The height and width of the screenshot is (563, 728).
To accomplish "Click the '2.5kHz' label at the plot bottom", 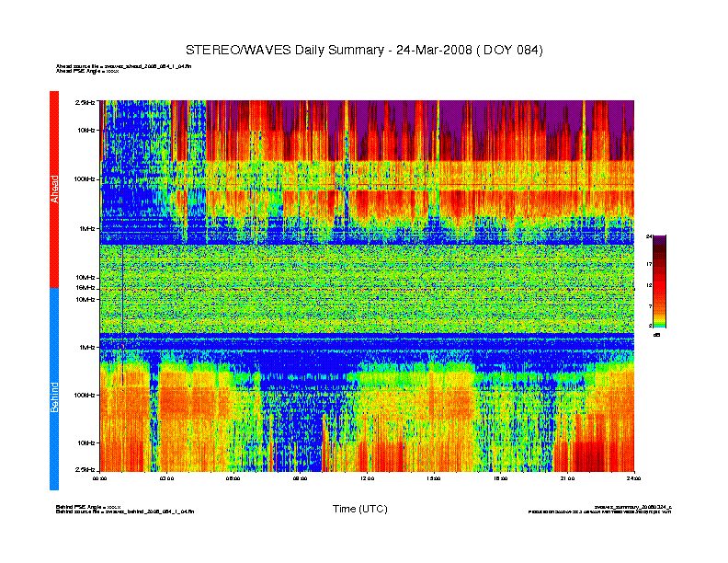I will [x=85, y=470].
